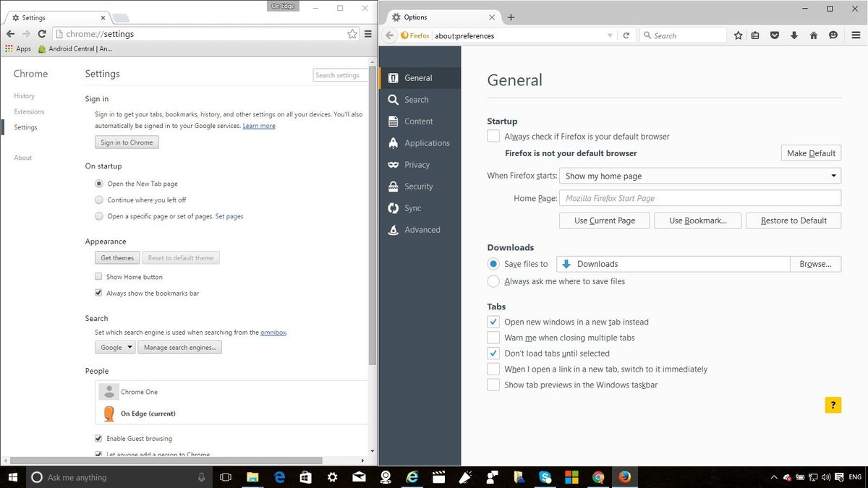Switch to the Options tab in Firefox

click(434, 16)
